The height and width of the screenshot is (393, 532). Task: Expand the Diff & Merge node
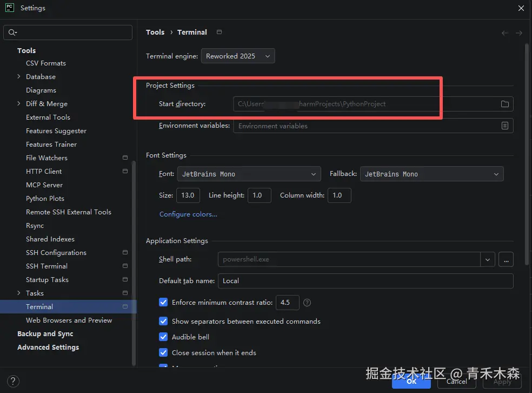click(x=19, y=103)
